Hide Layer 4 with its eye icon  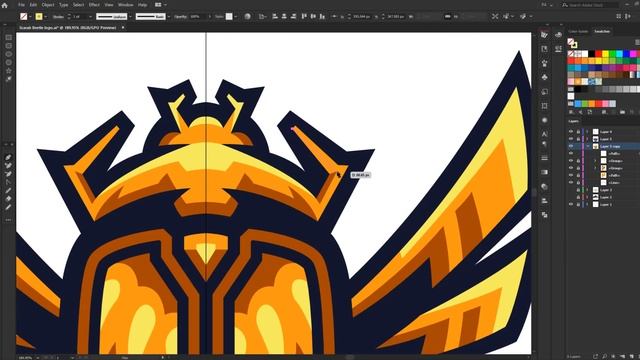point(571,131)
